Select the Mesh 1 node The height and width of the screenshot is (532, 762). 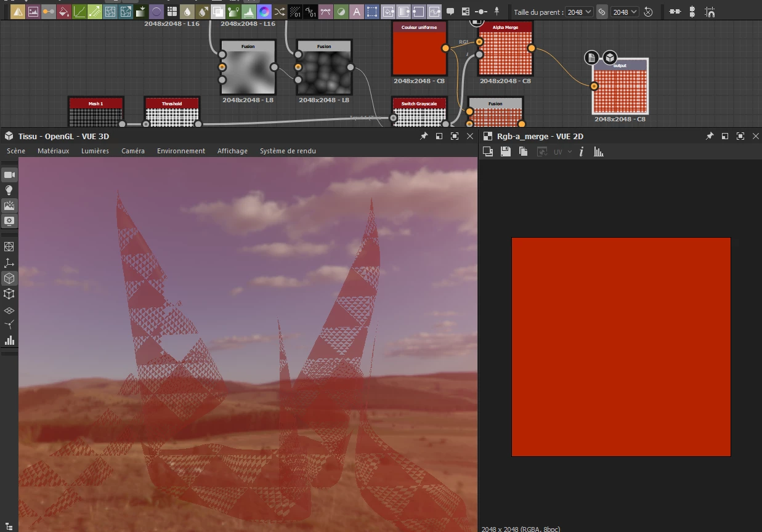pos(96,111)
